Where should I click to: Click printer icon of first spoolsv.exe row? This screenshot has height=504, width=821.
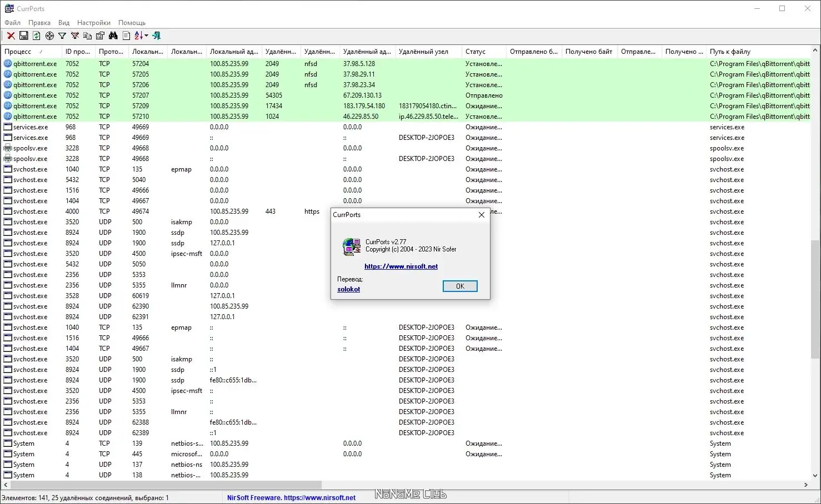[x=8, y=148]
